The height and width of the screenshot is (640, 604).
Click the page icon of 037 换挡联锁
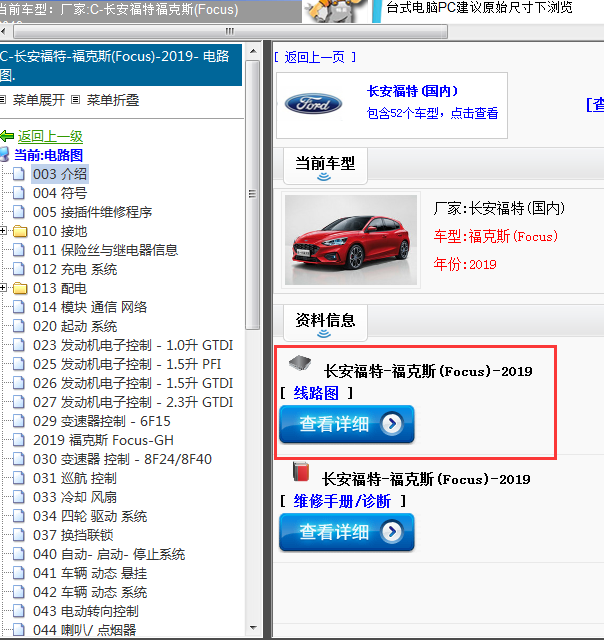pyautogui.click(x=19, y=535)
